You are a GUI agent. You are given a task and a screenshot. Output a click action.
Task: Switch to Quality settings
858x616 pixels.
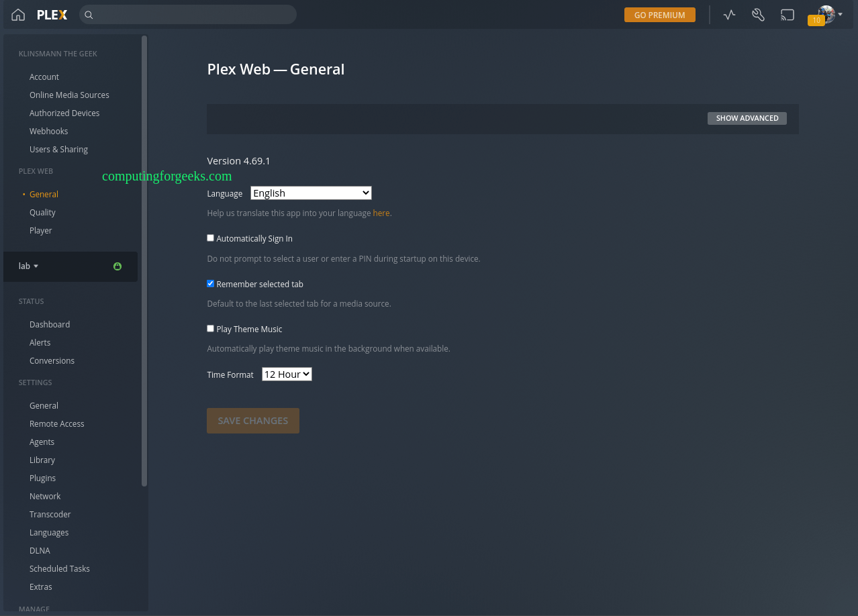(x=42, y=212)
